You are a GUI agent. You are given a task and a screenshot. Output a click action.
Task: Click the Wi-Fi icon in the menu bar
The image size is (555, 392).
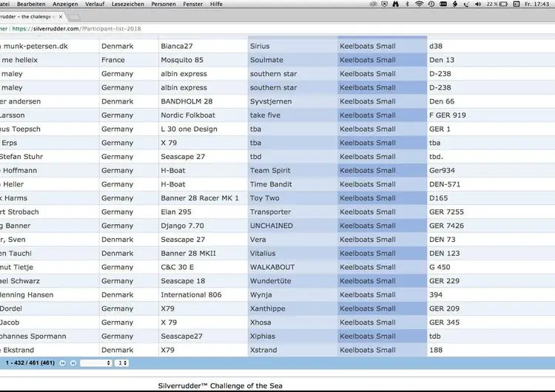[420, 4]
